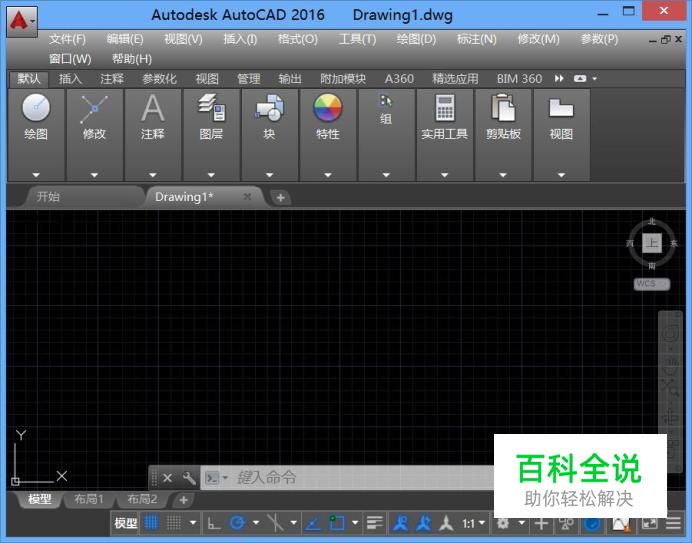This screenshot has height=543, width=692.
Task: Open the 注释 (Annotation) panel icon
Action: (x=152, y=109)
